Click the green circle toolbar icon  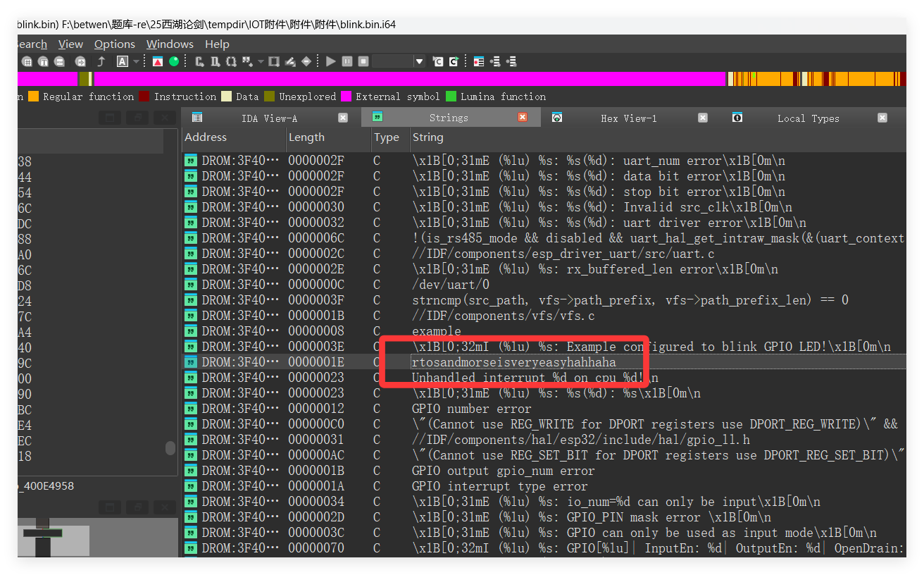(x=174, y=61)
